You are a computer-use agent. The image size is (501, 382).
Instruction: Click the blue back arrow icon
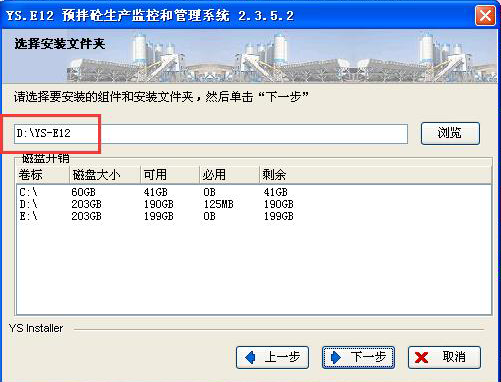(250, 357)
